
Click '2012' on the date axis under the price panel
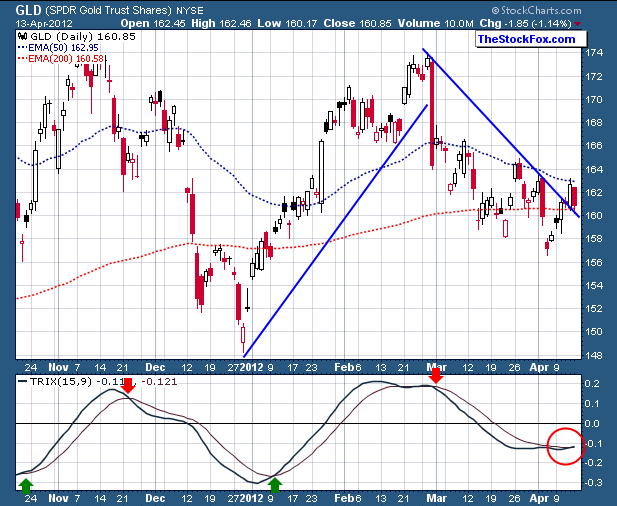tap(251, 367)
